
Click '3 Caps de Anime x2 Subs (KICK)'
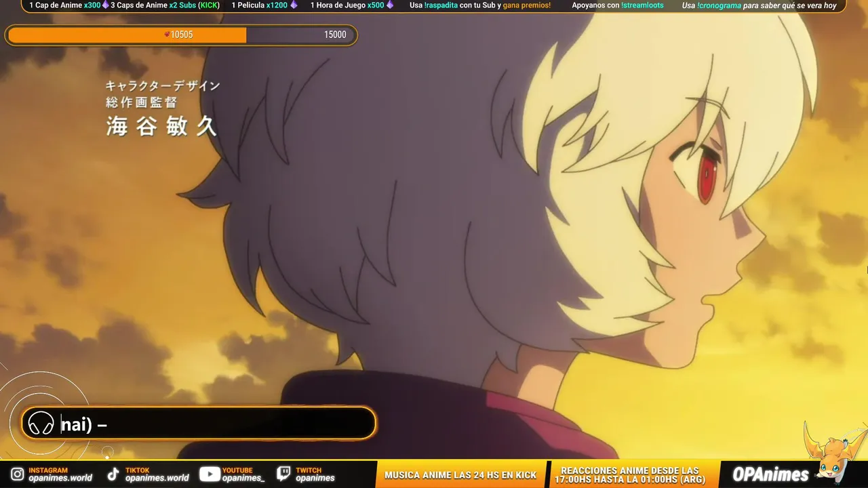[x=165, y=5]
